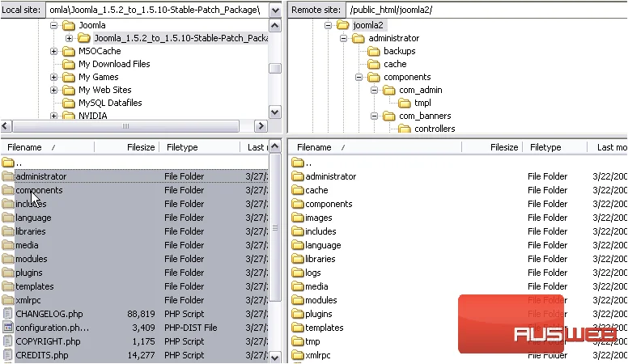This screenshot has height=364, width=628.
Task: Select local media folder icon
Action: click(x=8, y=245)
